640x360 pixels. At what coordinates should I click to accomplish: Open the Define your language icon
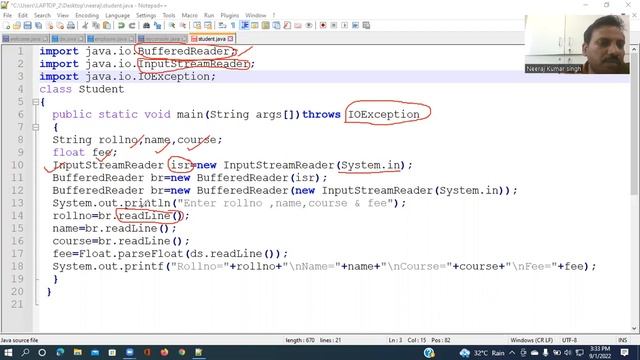[x=255, y=25]
